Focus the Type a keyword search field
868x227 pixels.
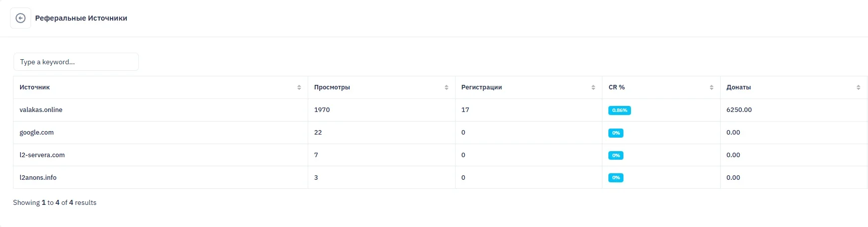[x=76, y=62]
